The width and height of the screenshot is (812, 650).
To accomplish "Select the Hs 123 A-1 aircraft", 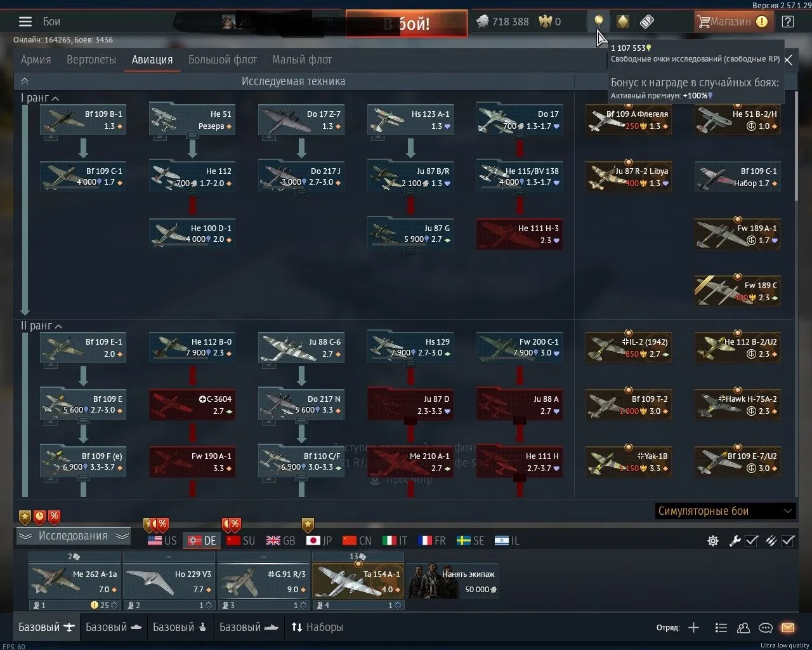I will coord(410,120).
